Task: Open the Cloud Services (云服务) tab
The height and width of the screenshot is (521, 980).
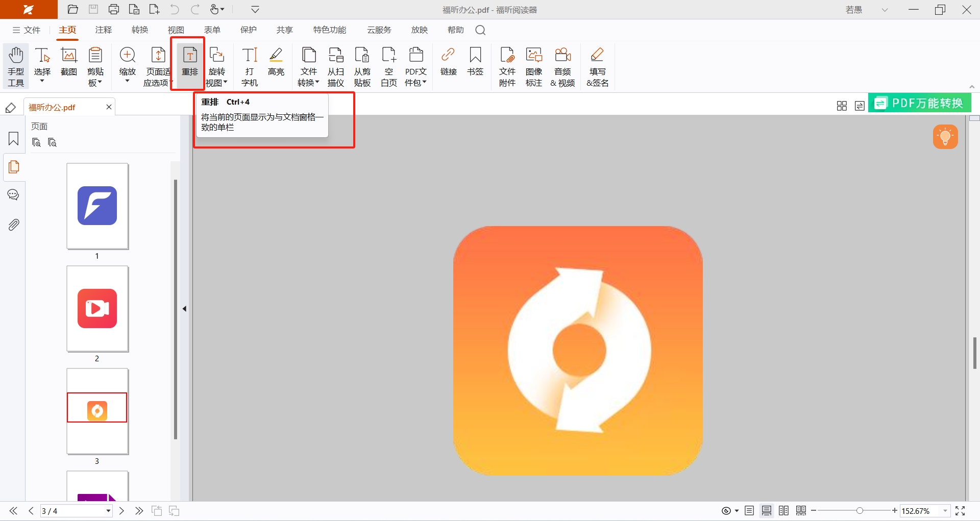Action: point(379,30)
